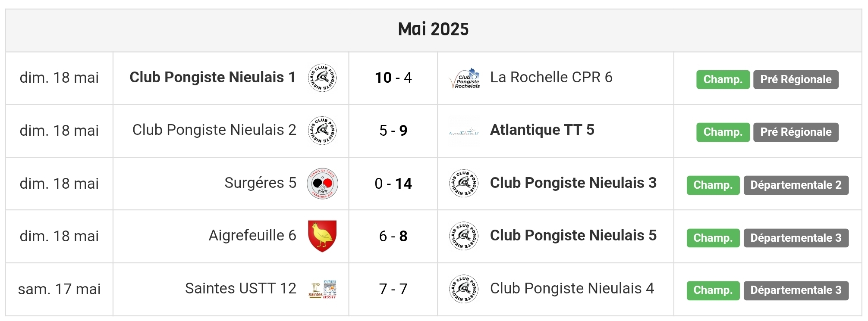Click the Club Pongiste Nieulais 1 logo
868x321 pixels.
[322, 78]
